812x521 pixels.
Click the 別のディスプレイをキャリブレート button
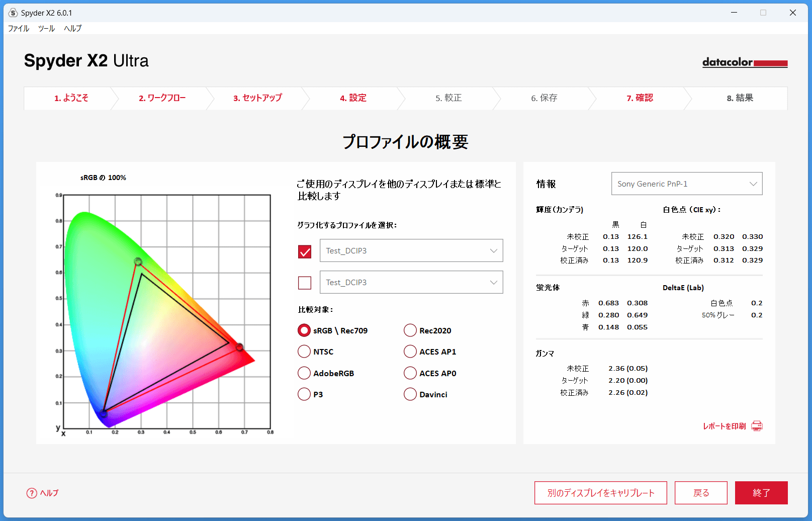(601, 493)
